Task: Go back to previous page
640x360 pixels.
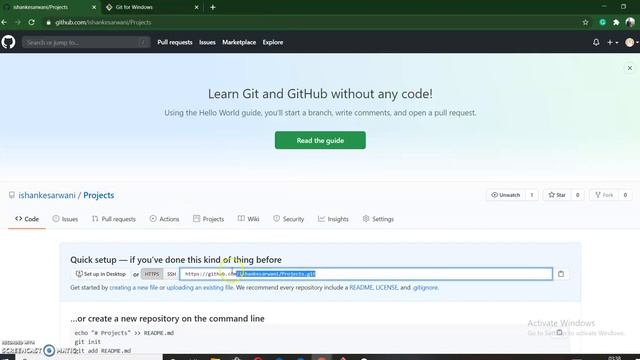Action: click(4, 22)
